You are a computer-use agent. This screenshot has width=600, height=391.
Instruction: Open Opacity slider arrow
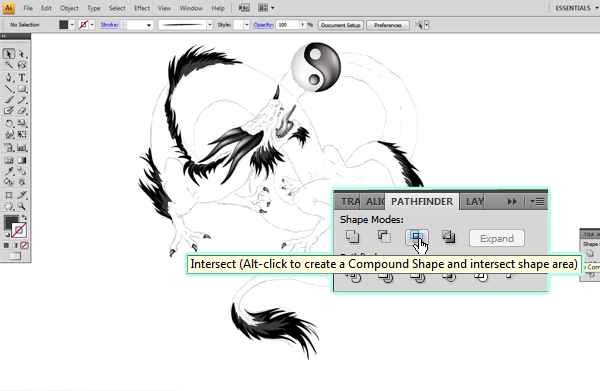(303, 25)
